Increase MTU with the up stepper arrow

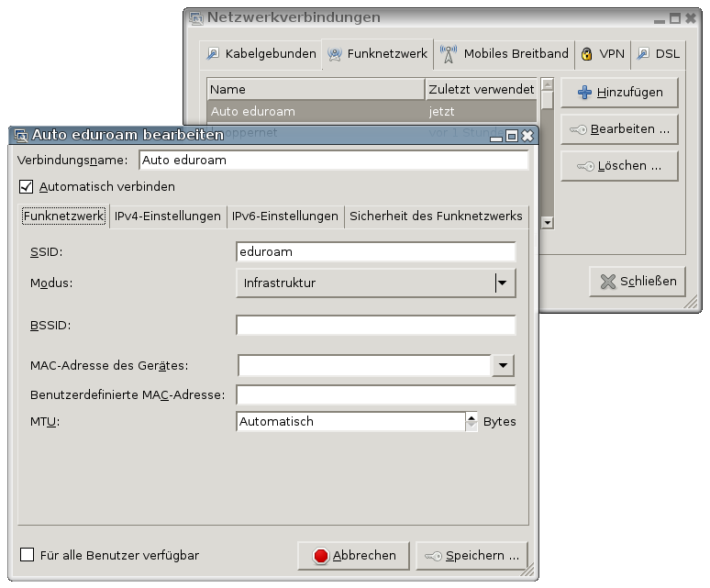click(x=471, y=416)
